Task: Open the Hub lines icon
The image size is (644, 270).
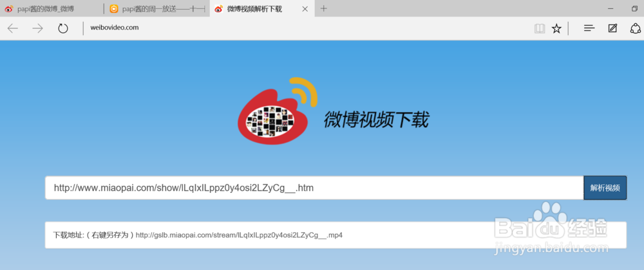Action: [589, 28]
